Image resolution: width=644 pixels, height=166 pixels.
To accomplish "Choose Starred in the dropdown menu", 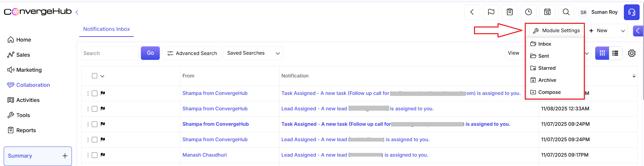I will [x=547, y=68].
